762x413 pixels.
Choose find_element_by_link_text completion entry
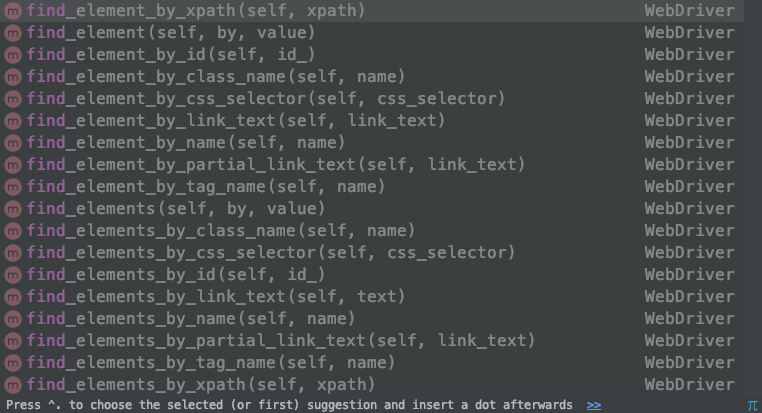[x=372, y=120]
